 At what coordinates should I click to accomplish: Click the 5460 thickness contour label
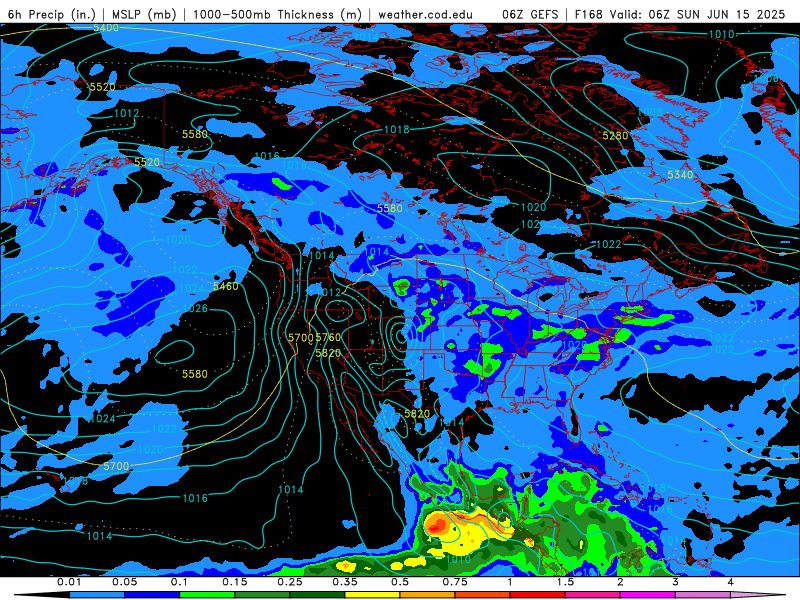[x=226, y=286]
